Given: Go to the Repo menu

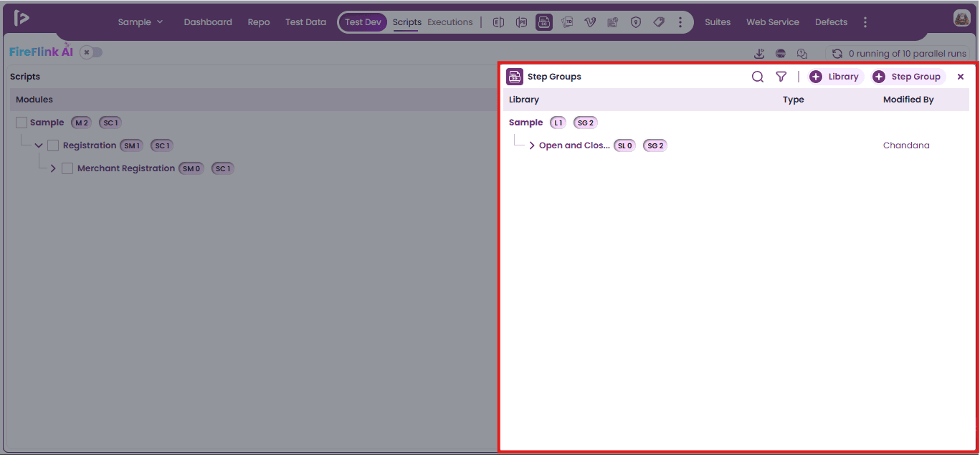Looking at the screenshot, I should (x=259, y=22).
